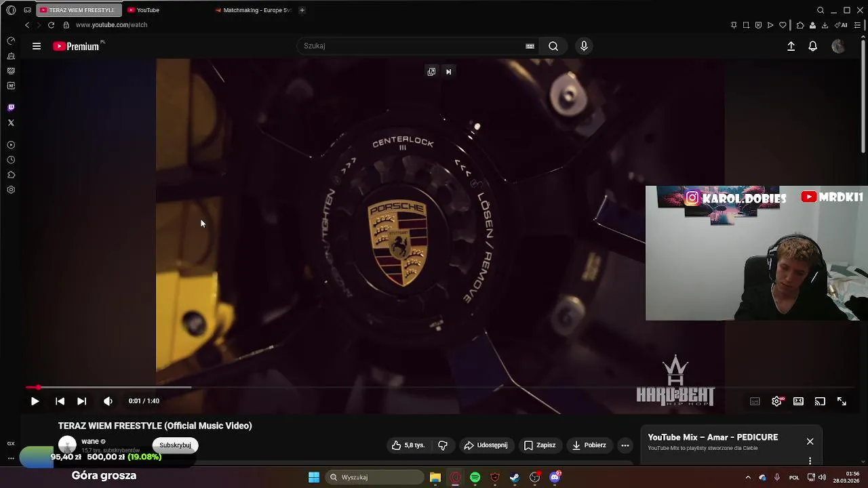Click the YouTube search magnifier button
This screenshot has width=868, height=488.
point(553,46)
